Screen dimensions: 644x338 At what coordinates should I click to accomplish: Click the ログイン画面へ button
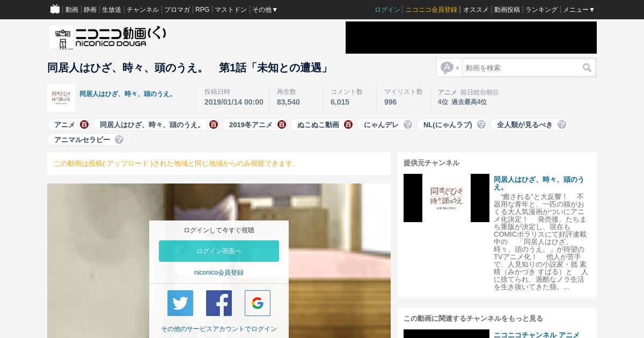(219, 251)
